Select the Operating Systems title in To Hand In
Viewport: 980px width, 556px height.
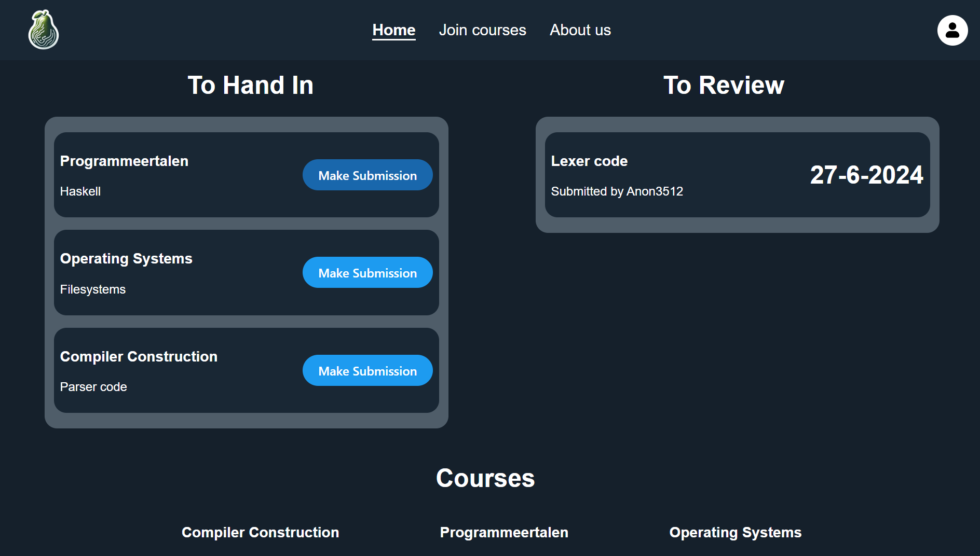126,259
